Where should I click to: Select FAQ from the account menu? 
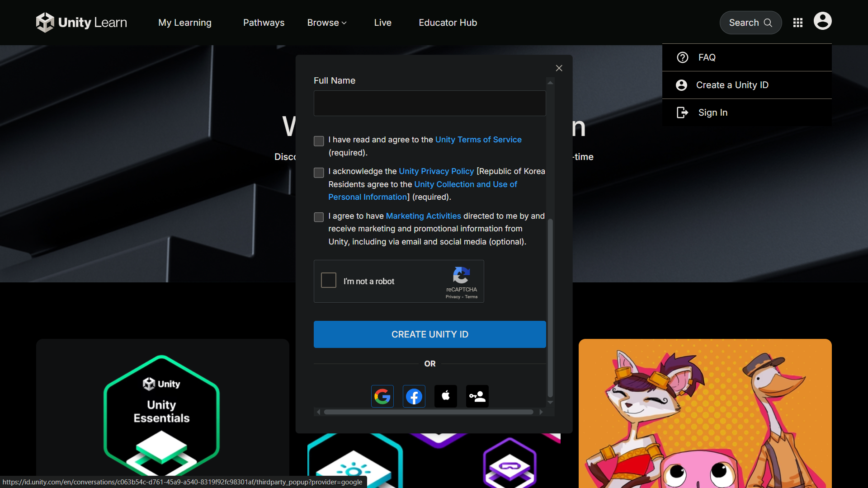point(747,57)
